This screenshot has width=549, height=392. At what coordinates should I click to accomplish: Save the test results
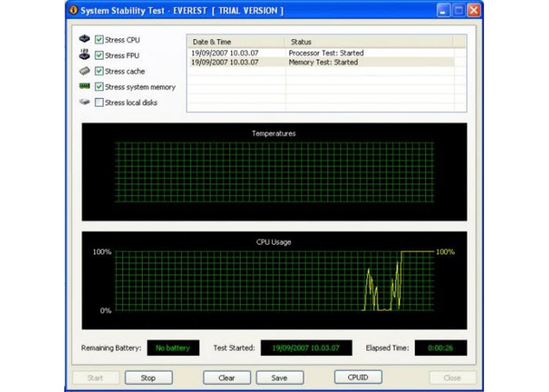click(279, 377)
